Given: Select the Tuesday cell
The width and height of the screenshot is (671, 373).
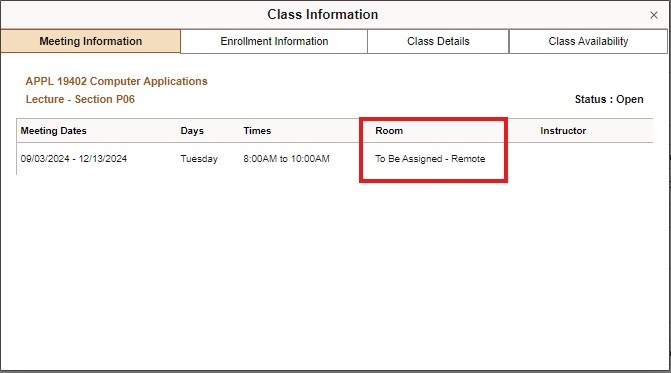Looking at the screenshot, I should pos(199,159).
